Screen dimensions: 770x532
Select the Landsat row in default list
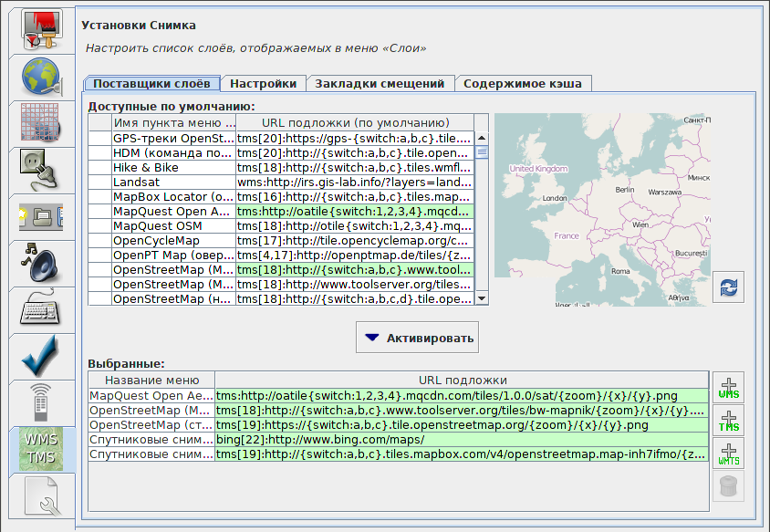point(281,182)
